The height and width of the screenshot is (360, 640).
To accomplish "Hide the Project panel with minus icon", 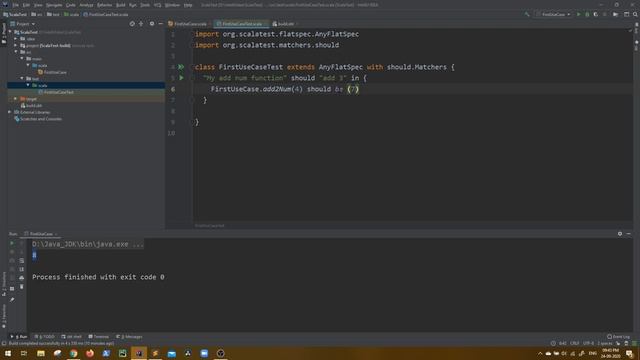I will tap(160, 24).
